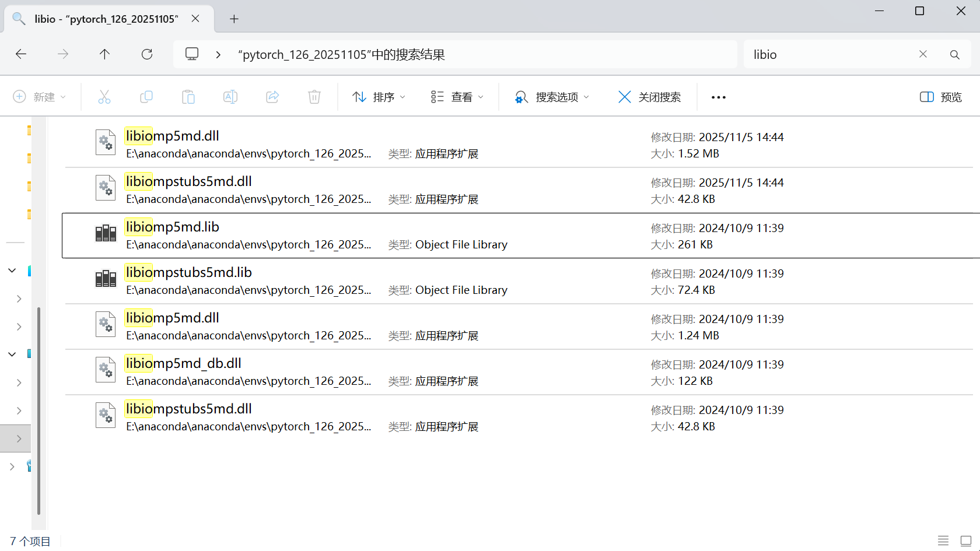Click size 1.52 MB text
This screenshot has width=980, height=551.
point(698,153)
